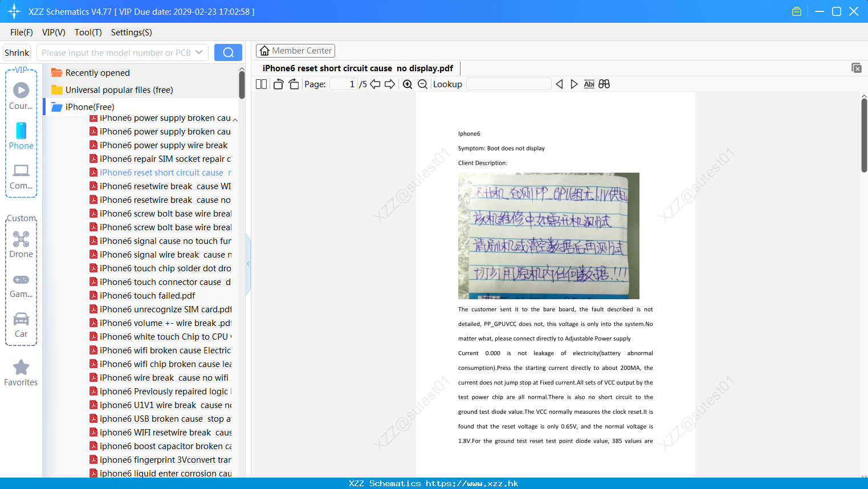Open the yellow toolbox icon in title bar

[x=797, y=11]
